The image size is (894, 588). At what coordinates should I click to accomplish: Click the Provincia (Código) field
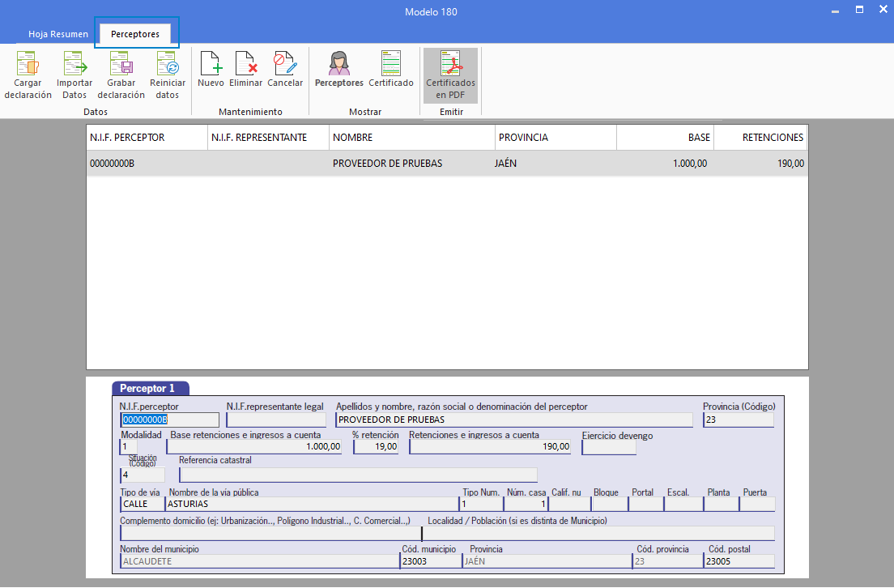(x=739, y=420)
